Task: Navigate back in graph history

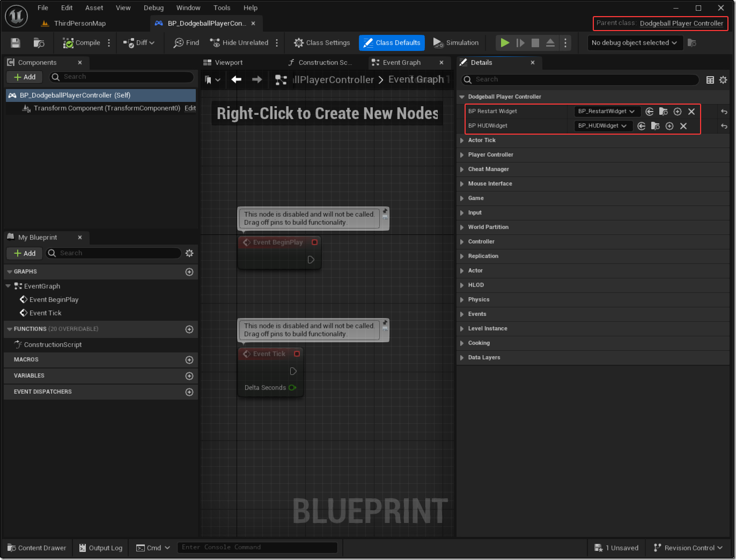Action: click(x=236, y=80)
